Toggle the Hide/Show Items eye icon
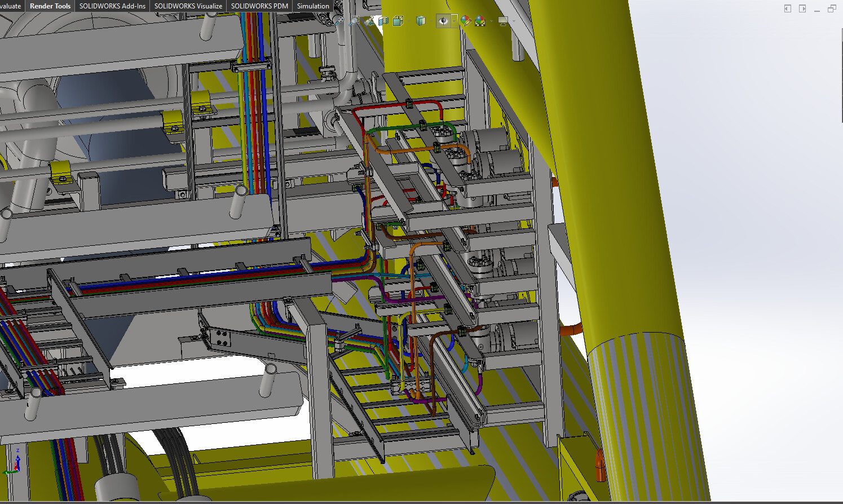The image size is (843, 504). pos(443,21)
